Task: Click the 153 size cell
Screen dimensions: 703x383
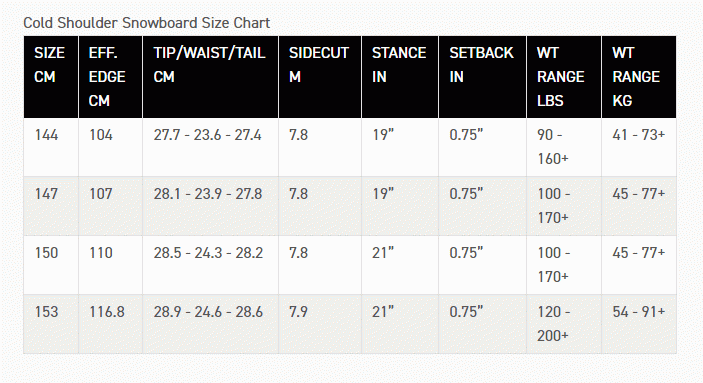Action: [x=51, y=324]
